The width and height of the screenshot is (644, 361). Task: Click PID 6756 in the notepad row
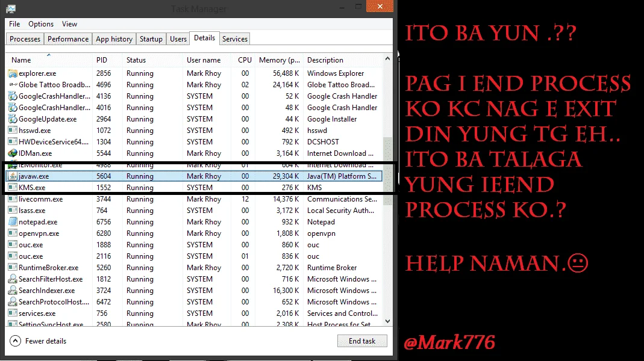tap(104, 222)
